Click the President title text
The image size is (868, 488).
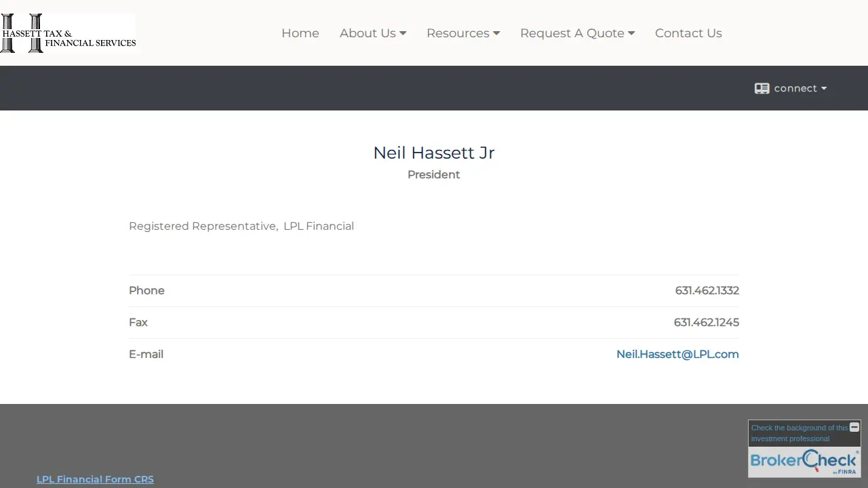434,174
